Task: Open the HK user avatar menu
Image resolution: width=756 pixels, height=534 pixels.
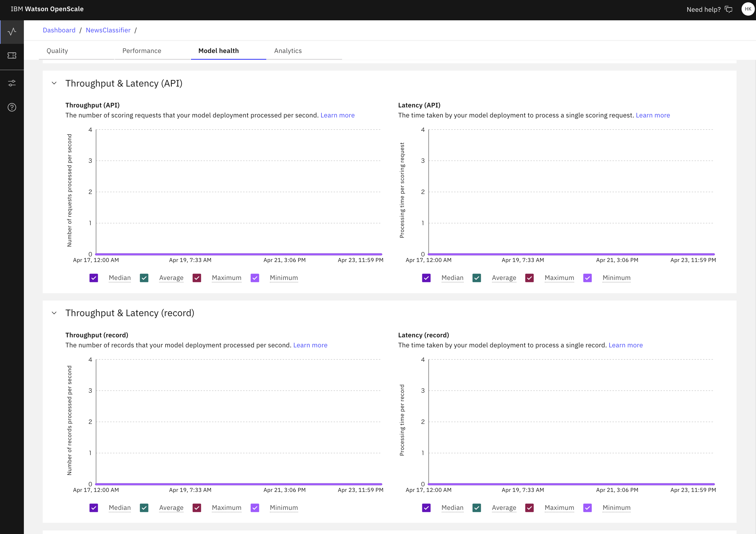Action: pyautogui.click(x=747, y=9)
